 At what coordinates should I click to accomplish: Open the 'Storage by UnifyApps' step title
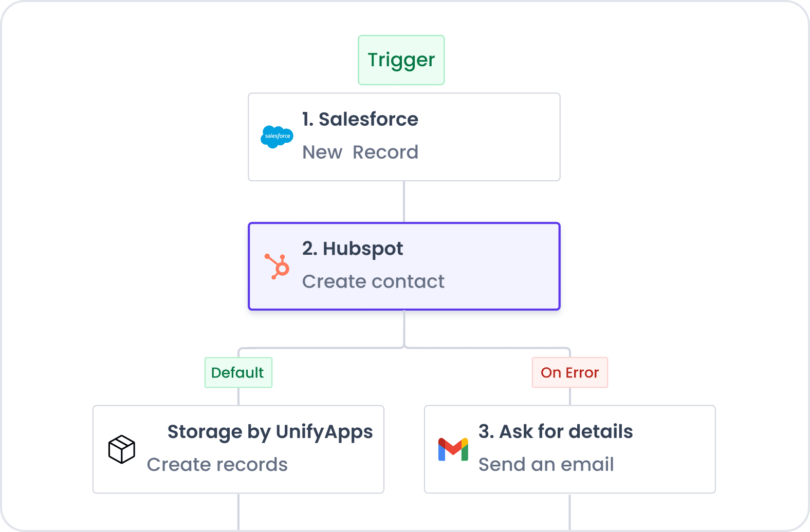click(270, 432)
